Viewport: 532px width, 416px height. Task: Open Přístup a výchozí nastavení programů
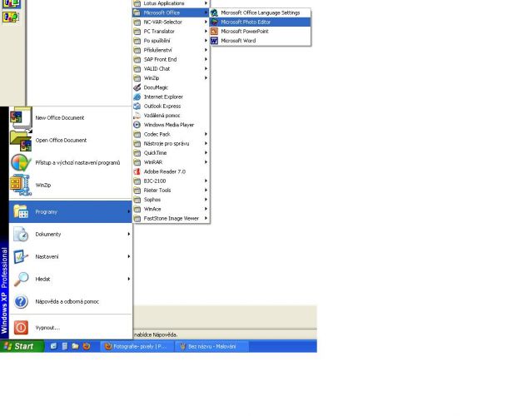[x=70, y=163]
